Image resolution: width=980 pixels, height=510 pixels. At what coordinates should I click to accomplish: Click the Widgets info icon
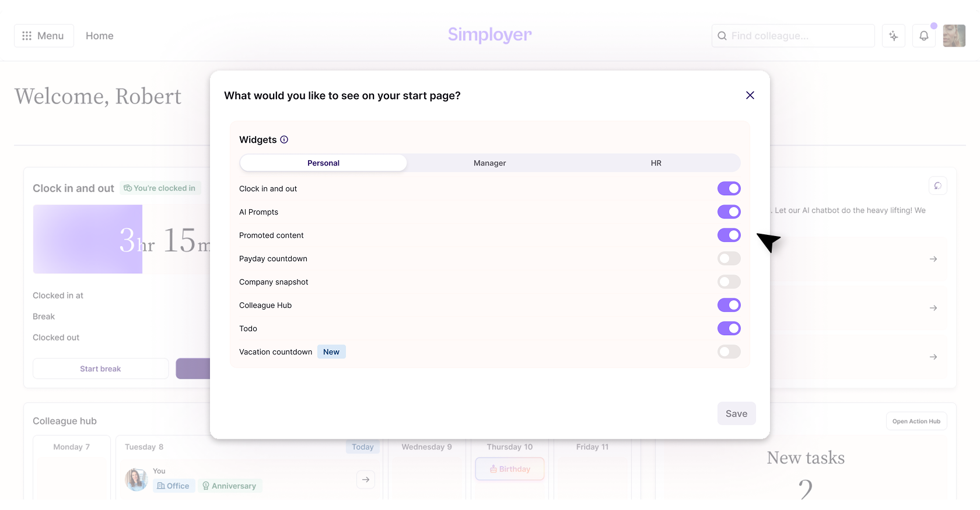[284, 139]
